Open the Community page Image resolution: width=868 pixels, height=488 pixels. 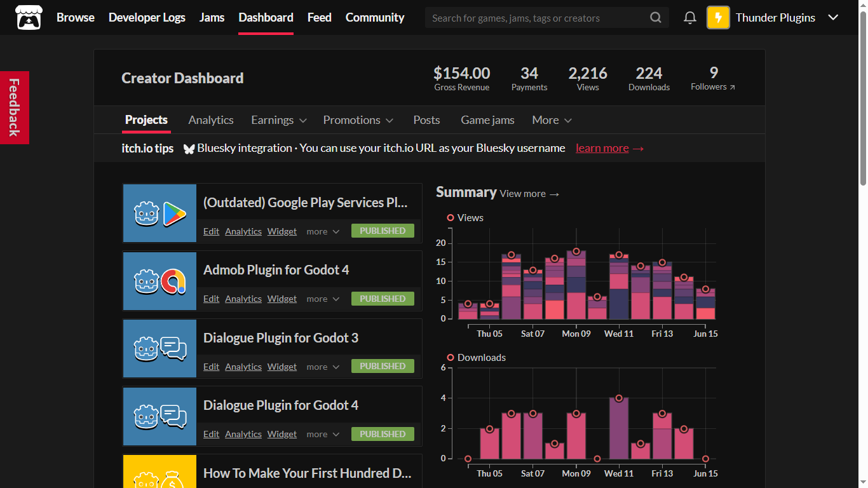(x=375, y=18)
